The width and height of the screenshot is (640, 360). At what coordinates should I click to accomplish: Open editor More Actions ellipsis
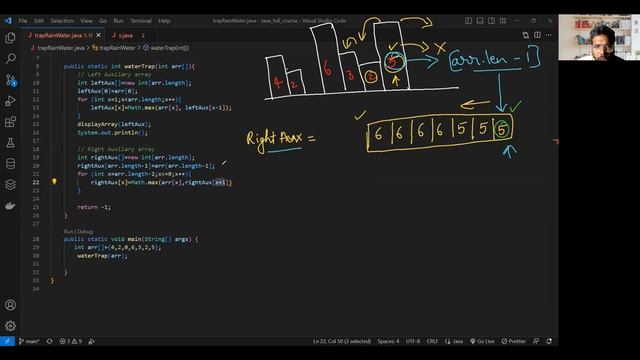(549, 35)
